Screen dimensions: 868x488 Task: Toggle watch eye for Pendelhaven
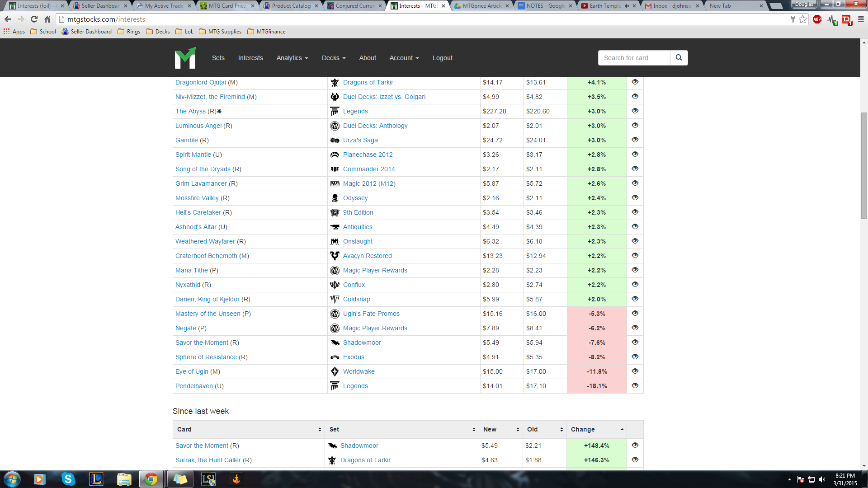coord(635,385)
